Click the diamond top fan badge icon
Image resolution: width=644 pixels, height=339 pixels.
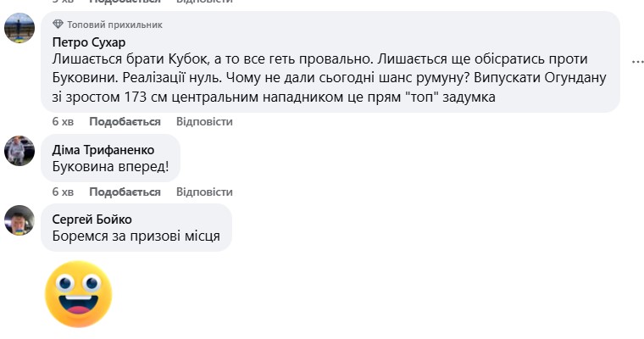pos(58,24)
